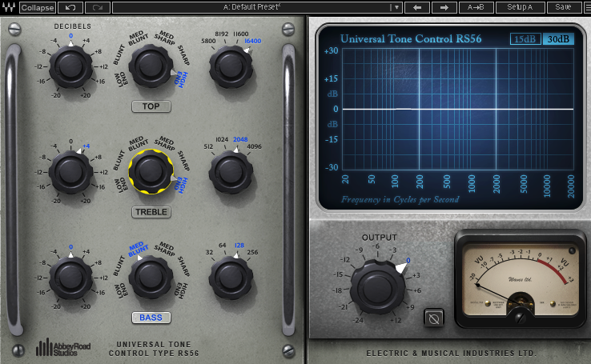
Task: Click HIGH END label on TOP filter knob
Action: pyautogui.click(x=182, y=80)
